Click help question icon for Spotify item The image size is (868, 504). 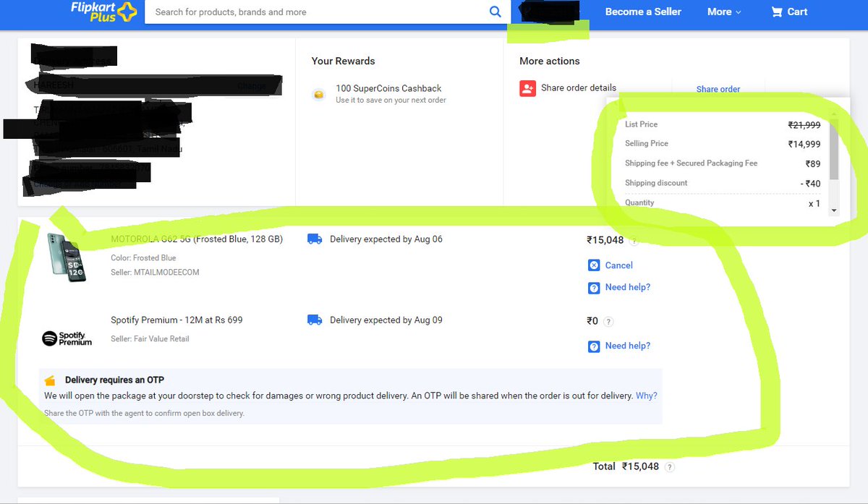(594, 346)
